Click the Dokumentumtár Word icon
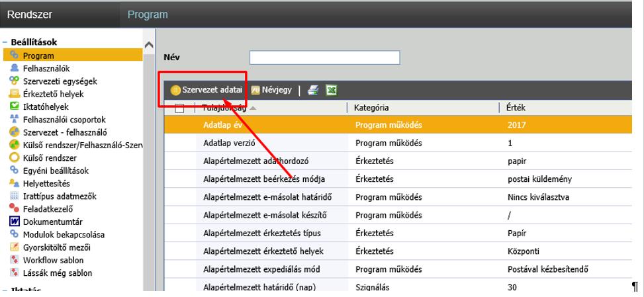This screenshot has height=297, width=644. point(15,222)
